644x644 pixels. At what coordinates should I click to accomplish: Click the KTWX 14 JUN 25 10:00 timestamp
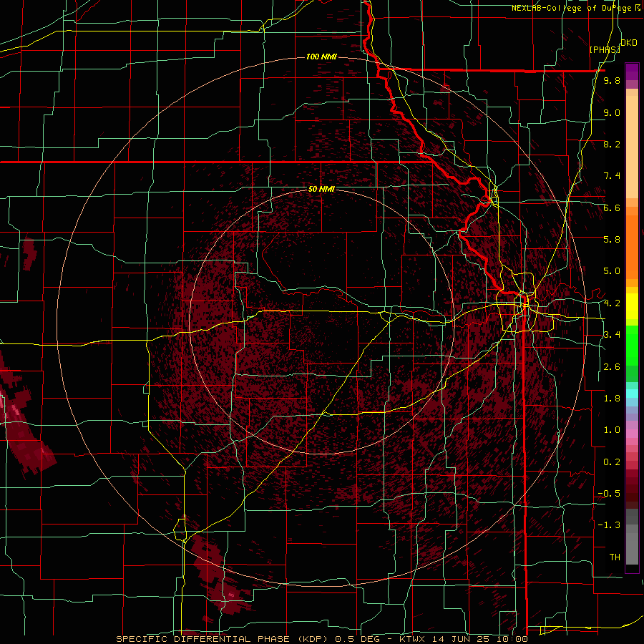pos(463,639)
